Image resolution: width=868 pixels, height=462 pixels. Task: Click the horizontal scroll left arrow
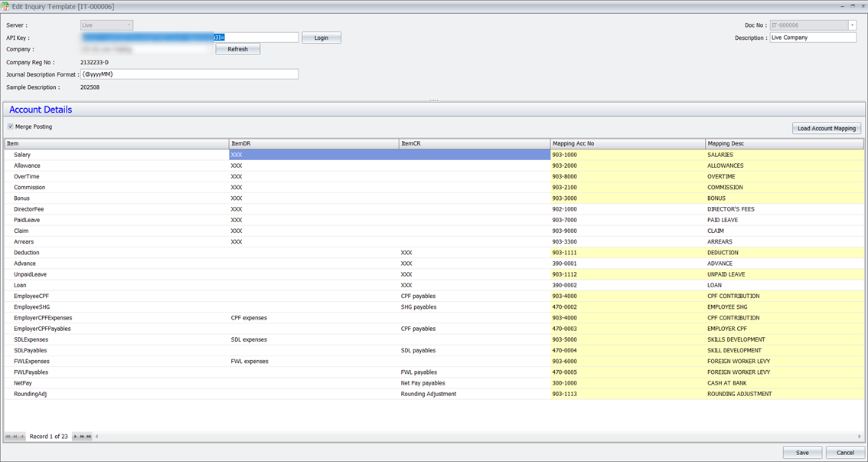(97, 437)
